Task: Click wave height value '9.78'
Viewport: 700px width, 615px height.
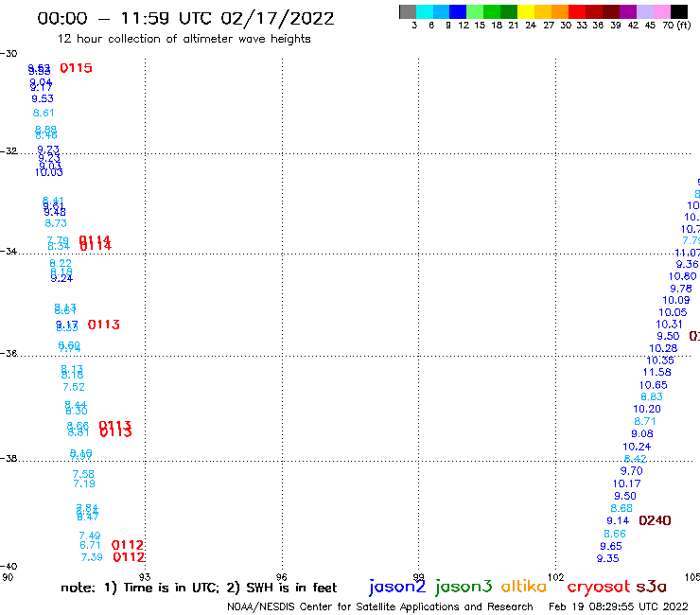Action: click(681, 289)
